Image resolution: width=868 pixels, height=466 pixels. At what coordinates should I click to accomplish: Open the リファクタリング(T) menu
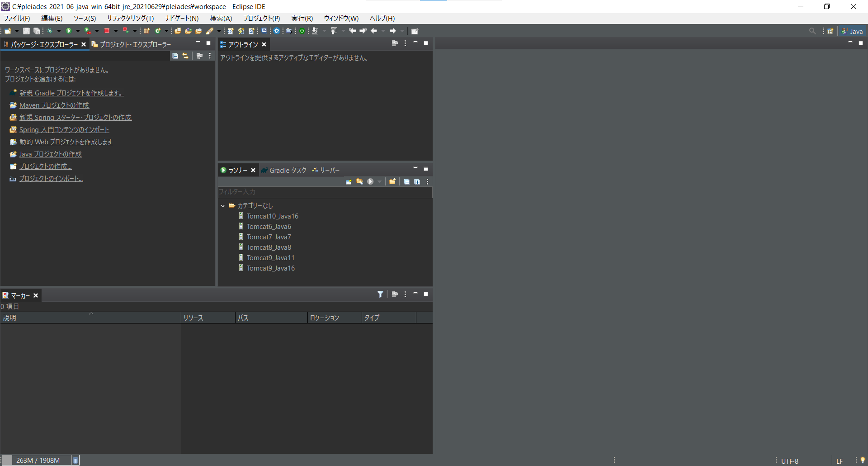(130, 19)
